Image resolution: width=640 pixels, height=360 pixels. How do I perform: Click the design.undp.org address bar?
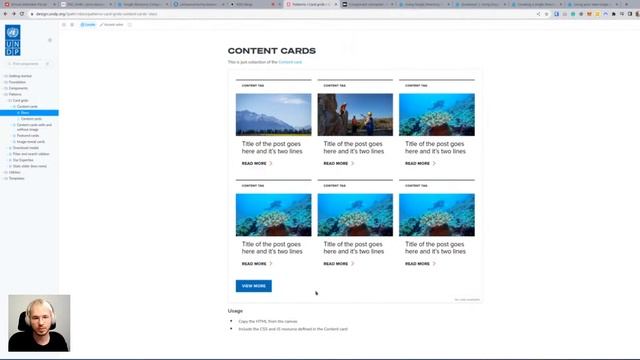[282, 14]
